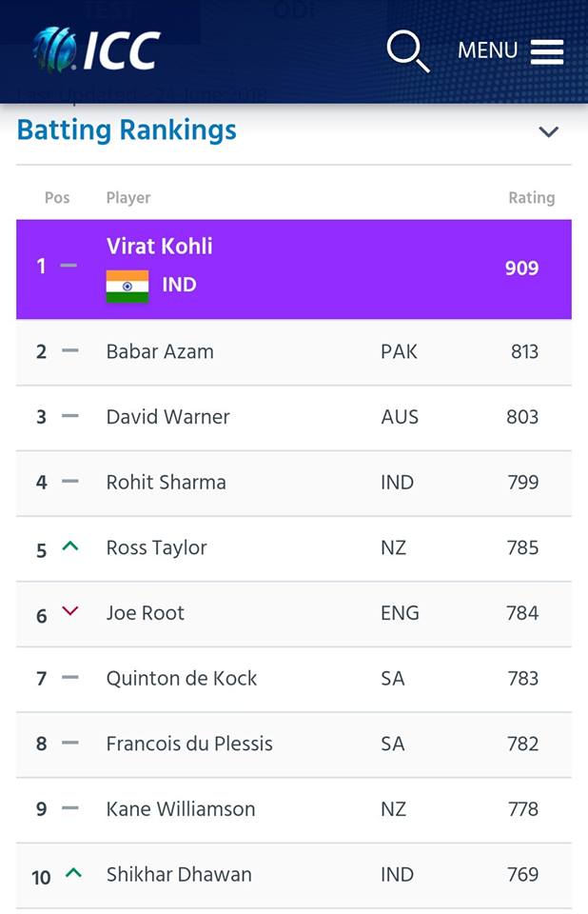Click the red down arrow beside Joe Root
The height and width of the screenshot is (914, 588).
(69, 613)
